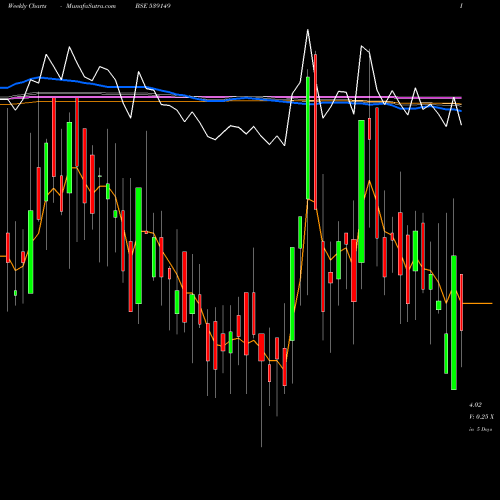Click the "V: 0.25 X" volume text

pyautogui.click(x=481, y=417)
